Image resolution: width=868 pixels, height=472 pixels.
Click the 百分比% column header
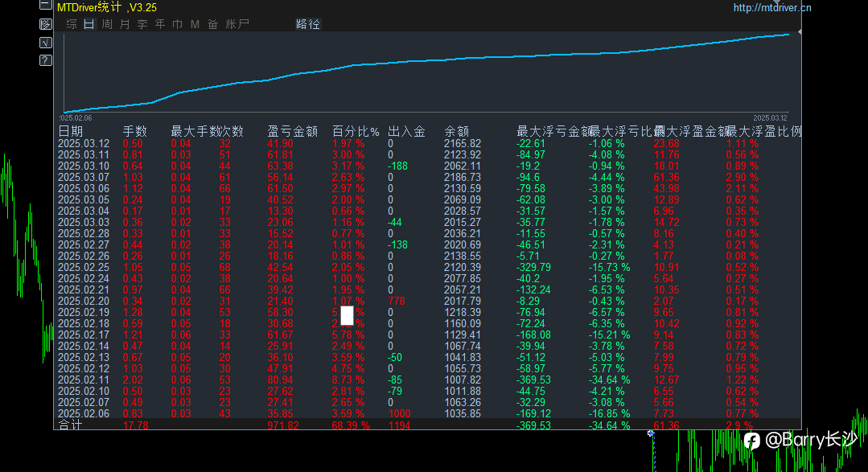click(356, 131)
